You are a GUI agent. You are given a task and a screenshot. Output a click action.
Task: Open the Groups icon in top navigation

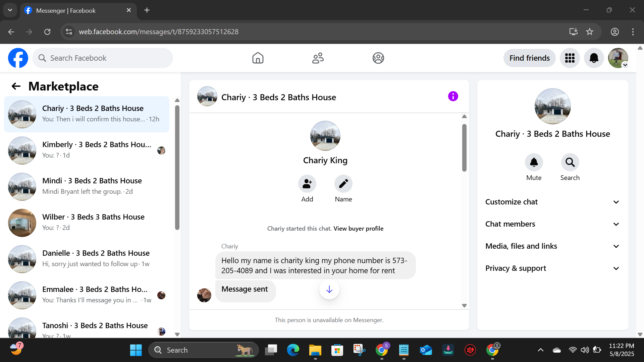click(378, 58)
